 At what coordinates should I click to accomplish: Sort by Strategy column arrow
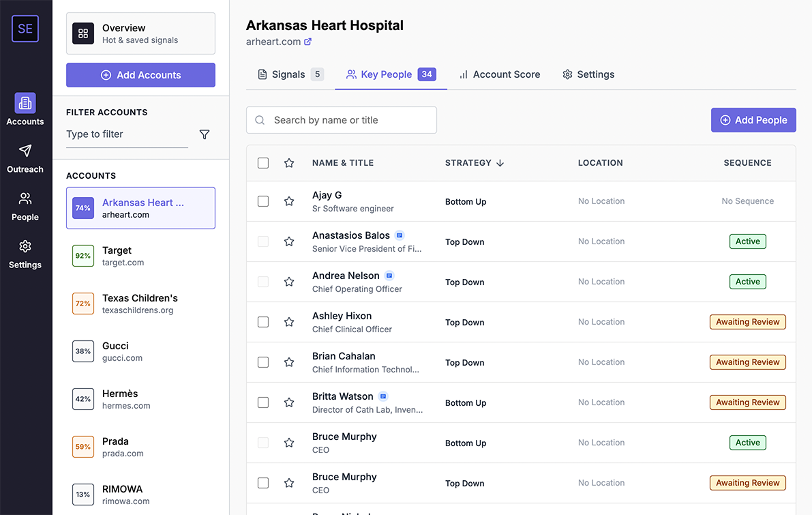(500, 163)
